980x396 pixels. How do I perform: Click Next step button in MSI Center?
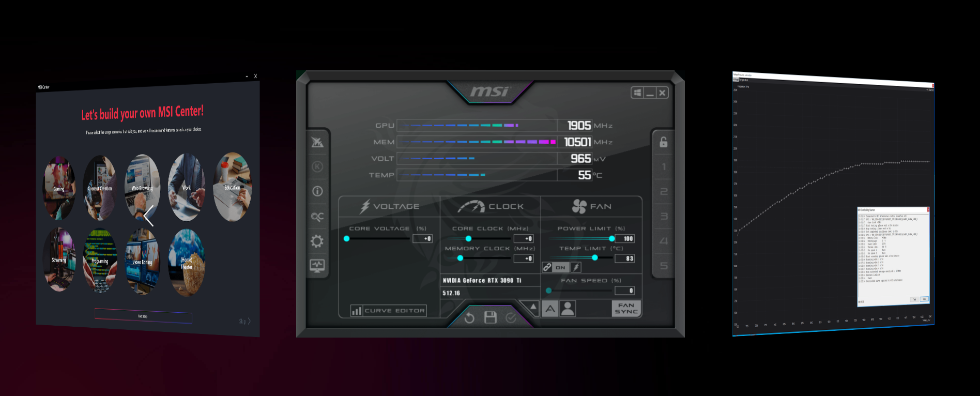(143, 316)
